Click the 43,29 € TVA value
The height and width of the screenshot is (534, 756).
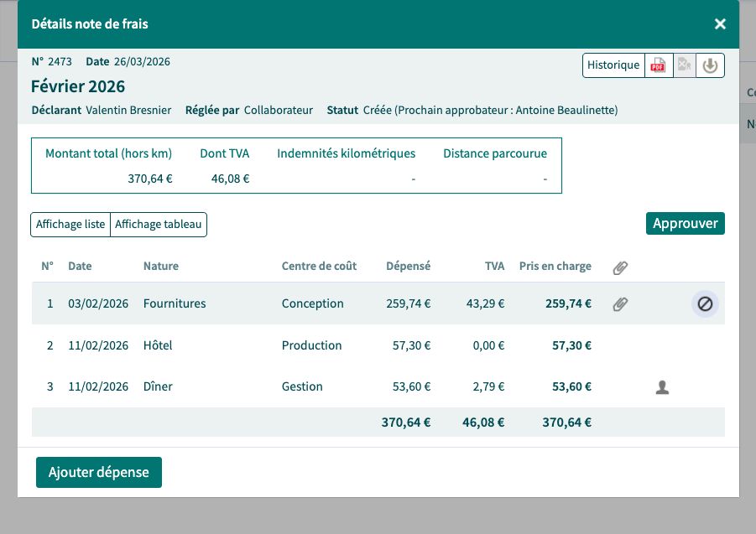(x=485, y=303)
